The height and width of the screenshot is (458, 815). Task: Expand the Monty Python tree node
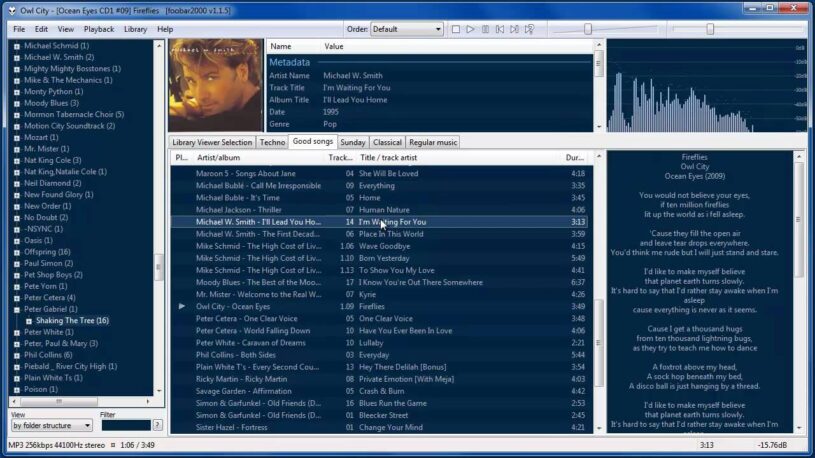click(x=17, y=92)
